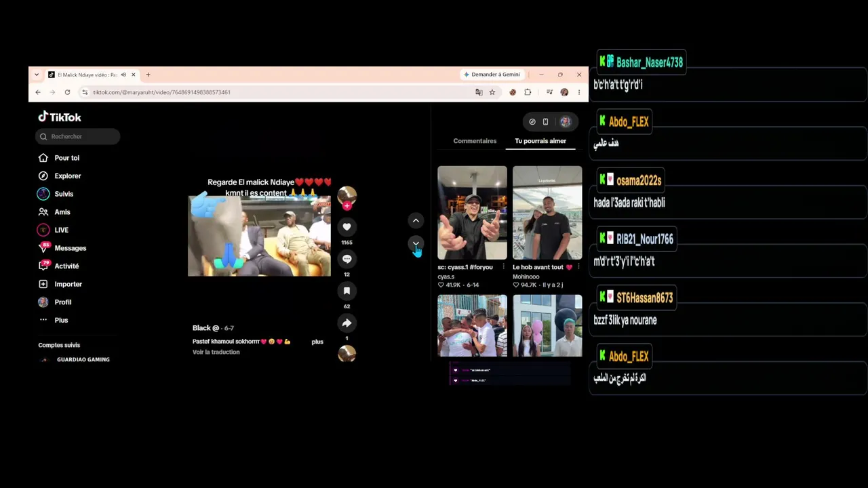View site information icon in the address bar

[85, 92]
